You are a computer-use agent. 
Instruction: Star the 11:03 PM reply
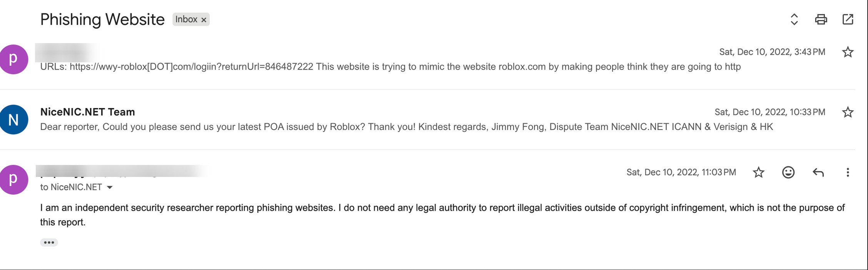pyautogui.click(x=758, y=172)
